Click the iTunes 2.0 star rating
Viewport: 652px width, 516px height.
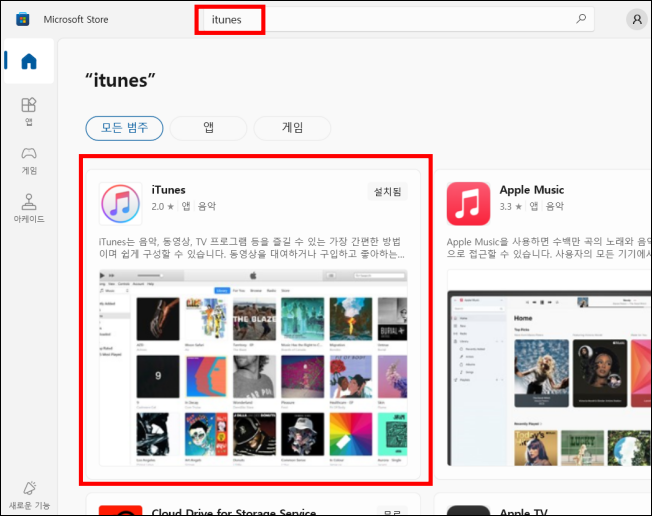(163, 206)
